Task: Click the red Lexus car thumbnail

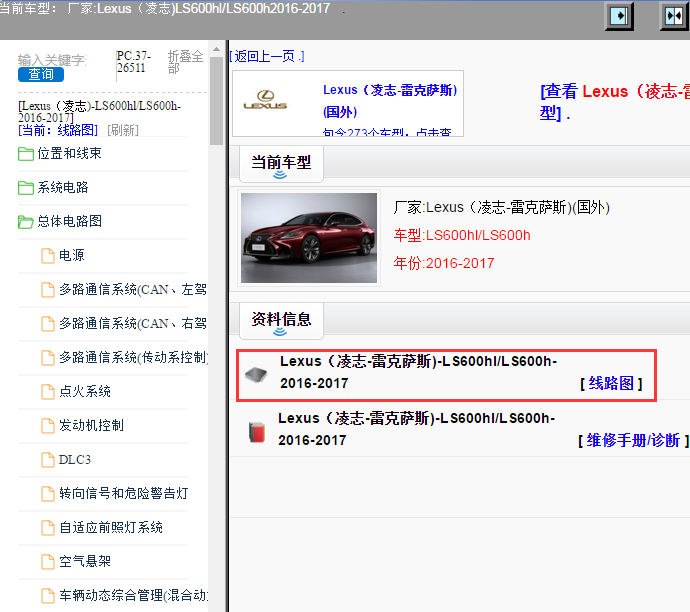Action: click(309, 238)
